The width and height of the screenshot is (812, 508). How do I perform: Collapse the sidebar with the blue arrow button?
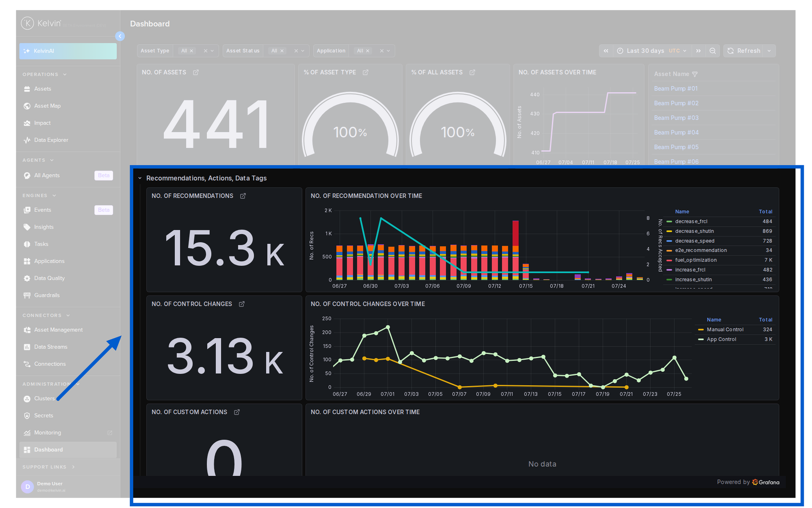(x=120, y=36)
